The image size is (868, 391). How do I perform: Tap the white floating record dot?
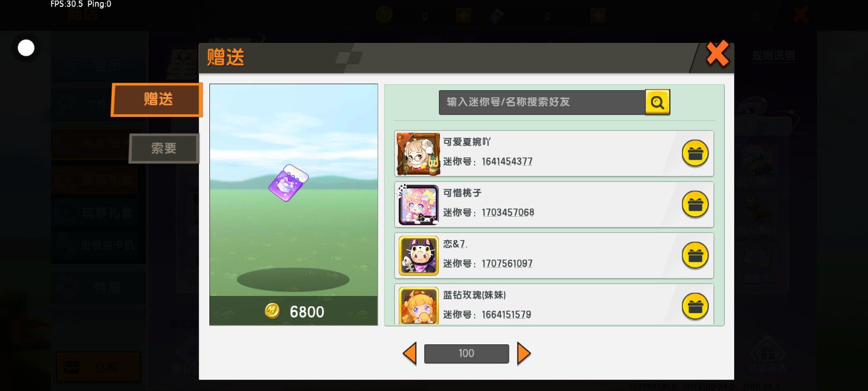point(26,48)
